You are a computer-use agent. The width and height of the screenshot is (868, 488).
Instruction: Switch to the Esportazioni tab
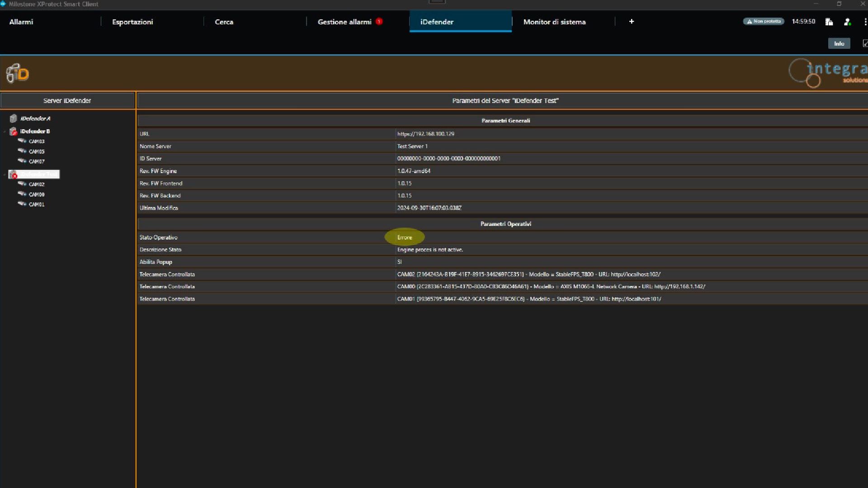132,22
